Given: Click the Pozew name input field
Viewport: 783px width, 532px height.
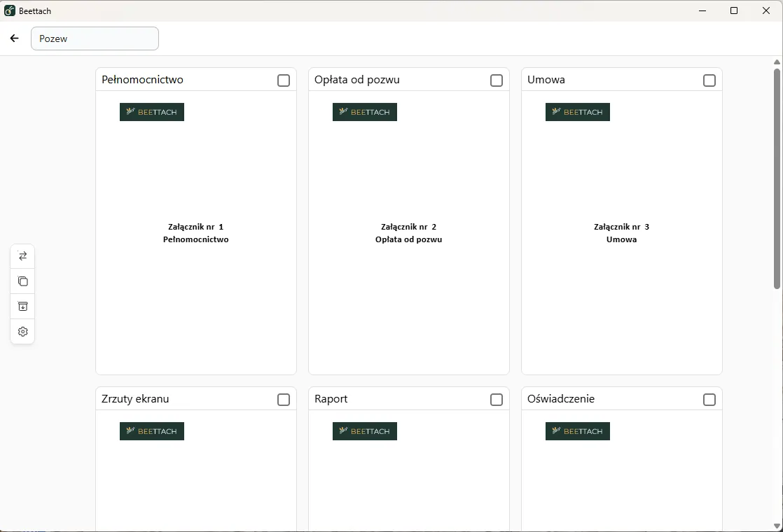Looking at the screenshot, I should click(95, 38).
